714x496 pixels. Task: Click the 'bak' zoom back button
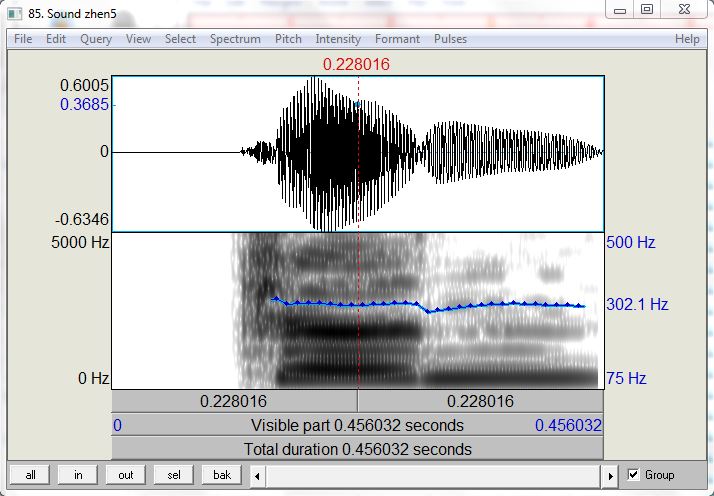pyautogui.click(x=222, y=475)
